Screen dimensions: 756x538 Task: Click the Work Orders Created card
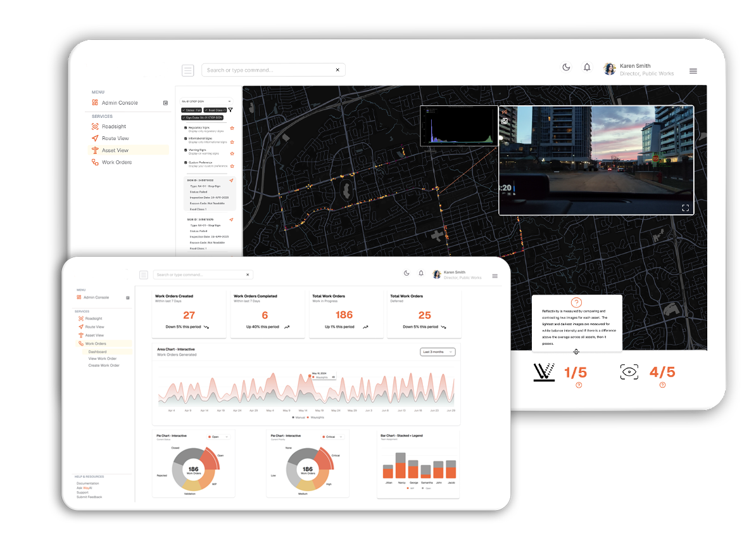[x=189, y=314]
